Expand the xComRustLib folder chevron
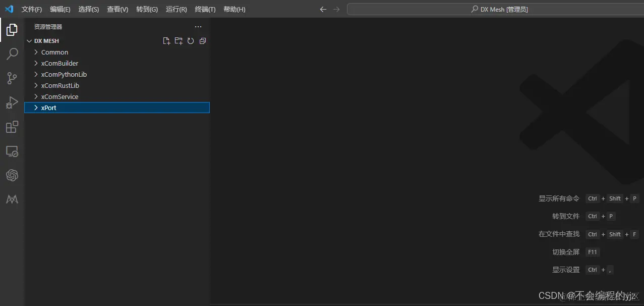Image resolution: width=644 pixels, height=306 pixels. pyautogui.click(x=36, y=85)
